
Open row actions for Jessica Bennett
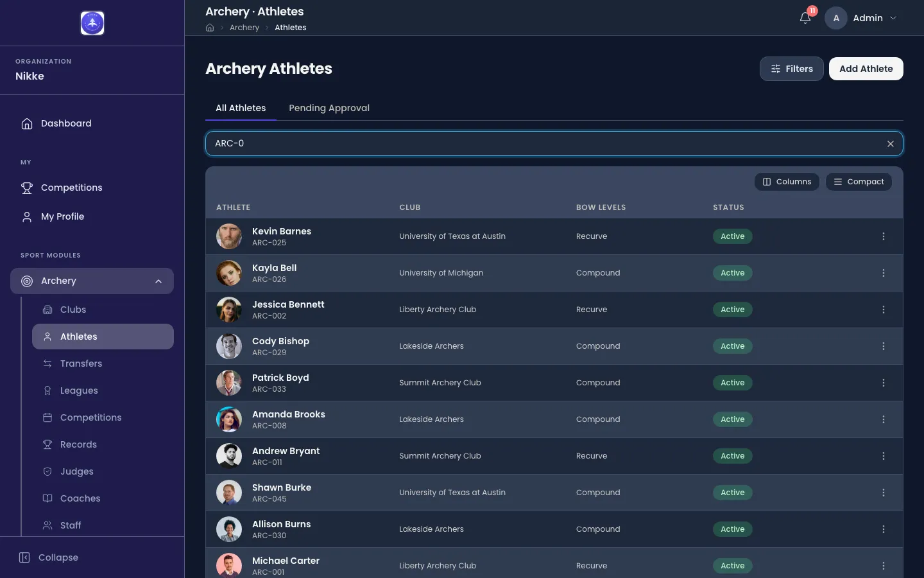pyautogui.click(x=884, y=310)
